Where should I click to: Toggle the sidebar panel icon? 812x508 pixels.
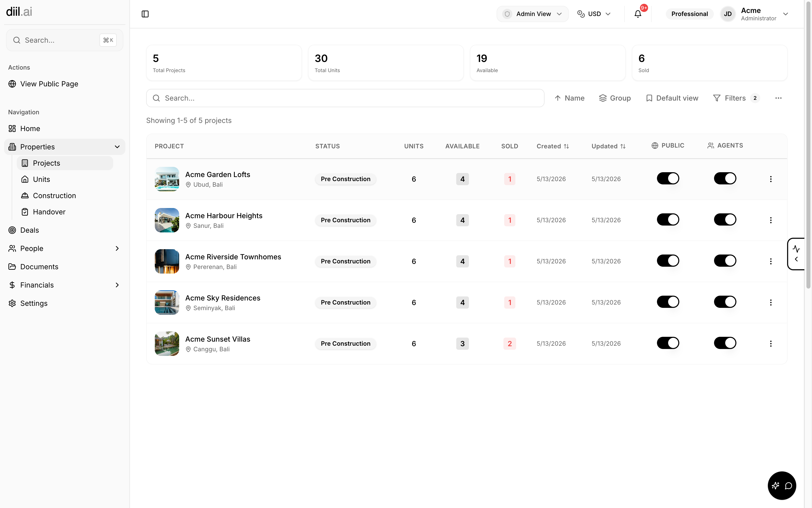[145, 14]
